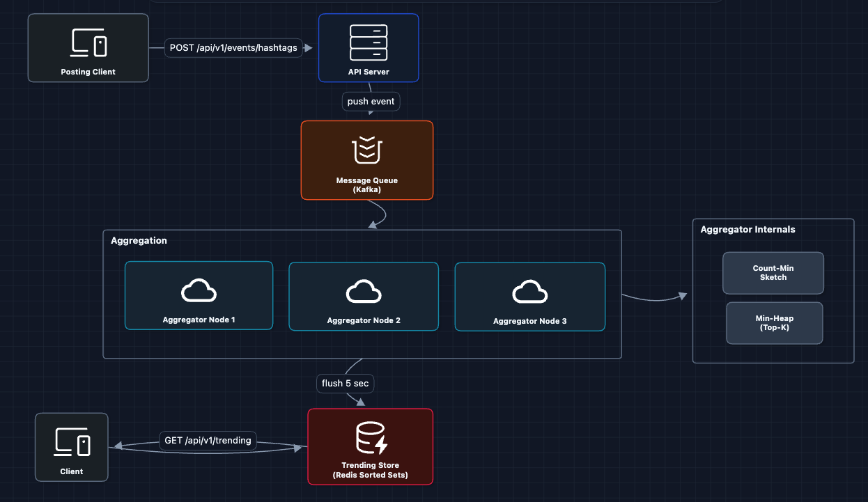Select the push event edge label

click(x=371, y=101)
